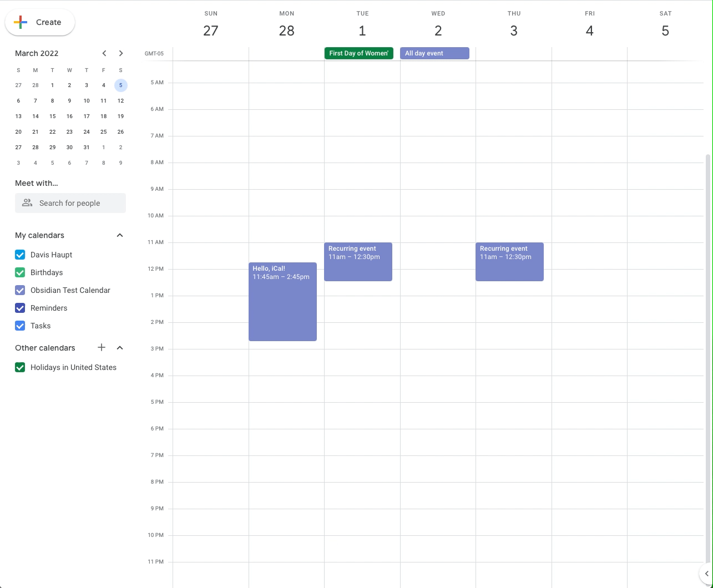The width and height of the screenshot is (713, 588).
Task: Click the GMT-05 timezone label
Action: coord(154,54)
